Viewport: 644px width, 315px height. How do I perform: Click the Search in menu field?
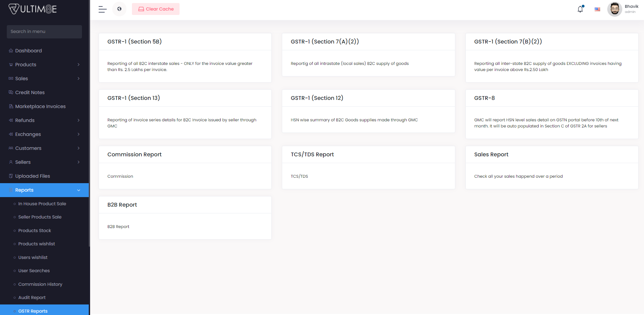[x=44, y=32]
